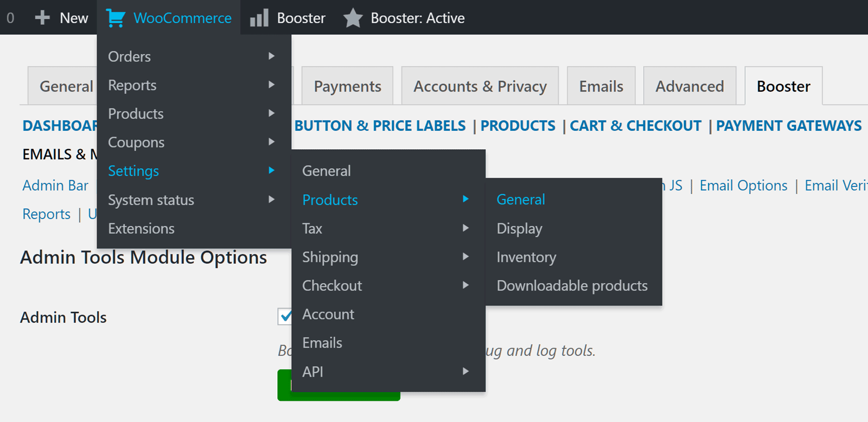868x422 pixels.
Task: Expand the Settings submenu arrow
Action: point(271,170)
